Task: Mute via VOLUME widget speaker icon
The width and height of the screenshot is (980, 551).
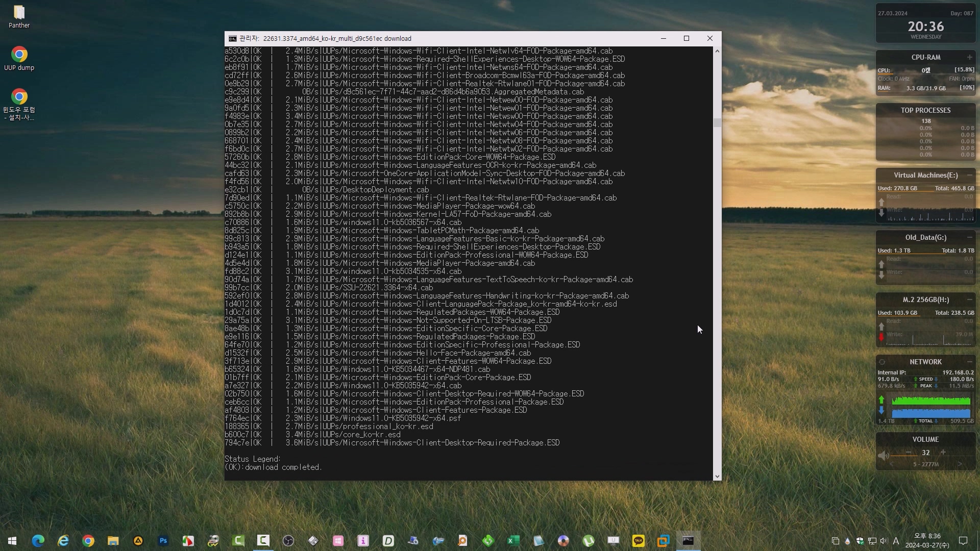Action: point(883,456)
